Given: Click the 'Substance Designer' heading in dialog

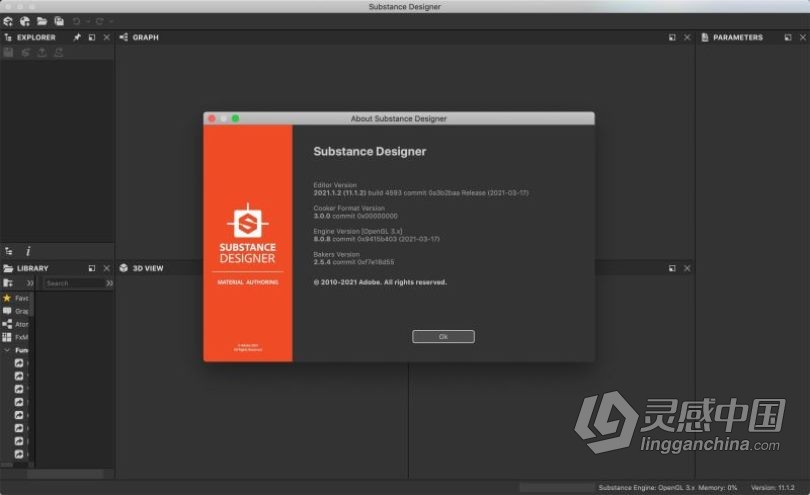Looking at the screenshot, I should point(369,151).
